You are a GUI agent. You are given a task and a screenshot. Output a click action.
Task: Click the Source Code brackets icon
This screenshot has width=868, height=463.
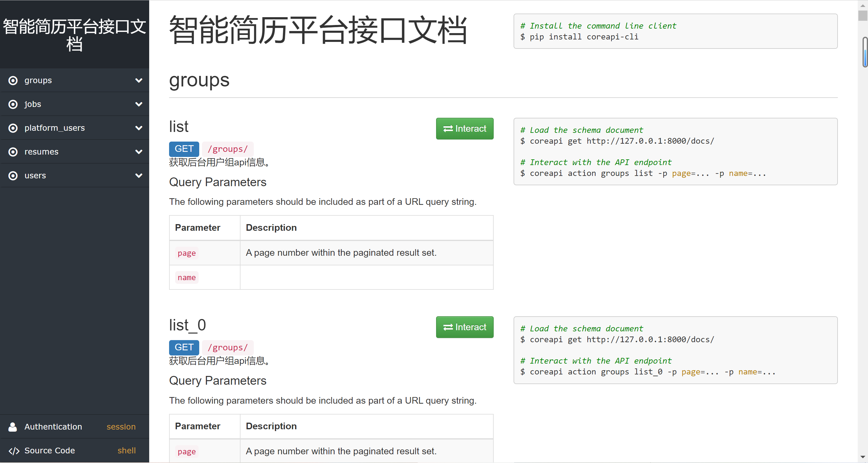[14, 451]
